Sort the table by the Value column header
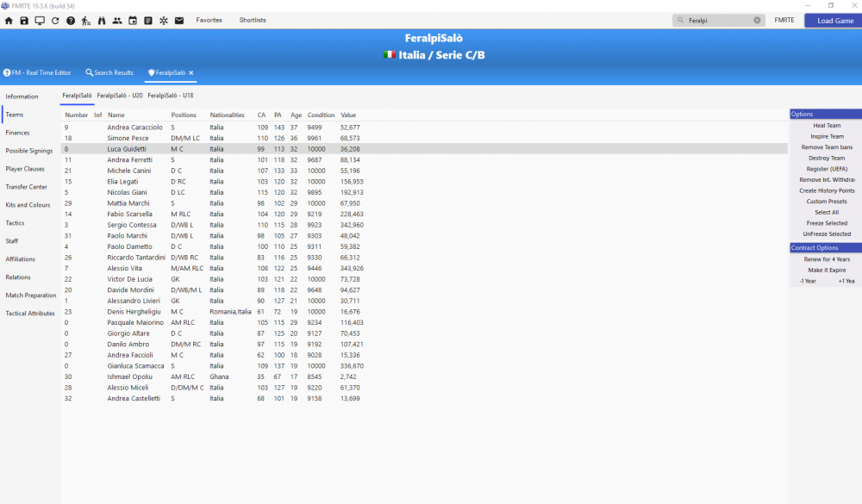This screenshot has height=504, width=862. 348,115
